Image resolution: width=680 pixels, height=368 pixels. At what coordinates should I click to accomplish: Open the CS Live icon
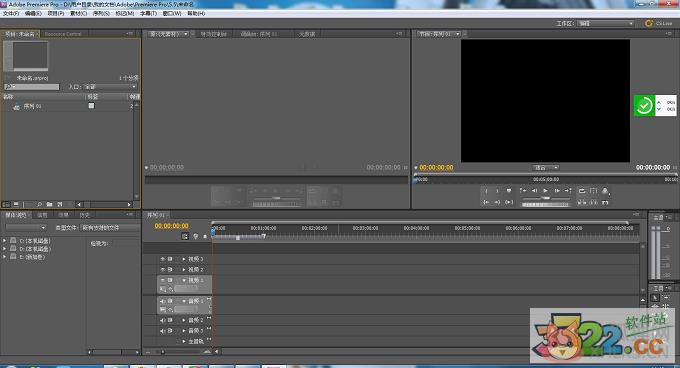pyautogui.click(x=649, y=23)
